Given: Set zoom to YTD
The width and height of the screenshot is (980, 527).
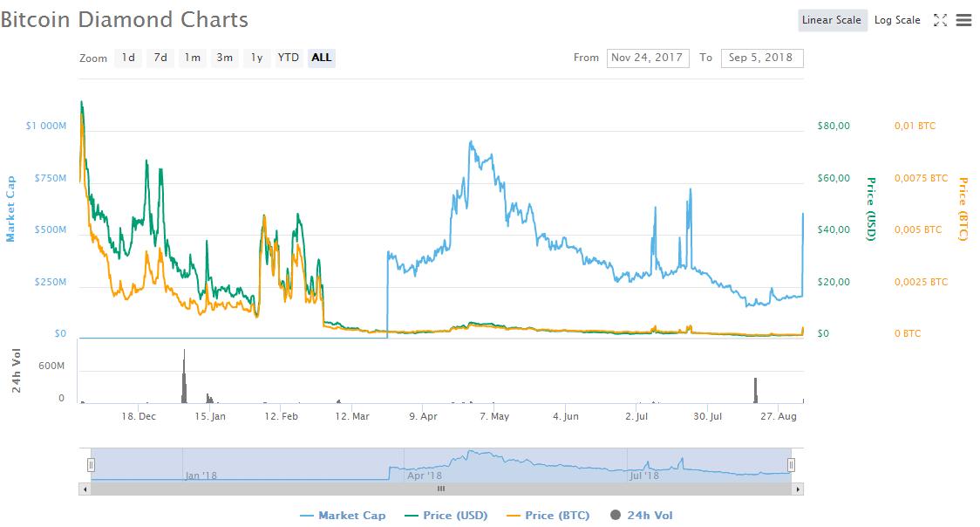Looking at the screenshot, I should coord(288,58).
